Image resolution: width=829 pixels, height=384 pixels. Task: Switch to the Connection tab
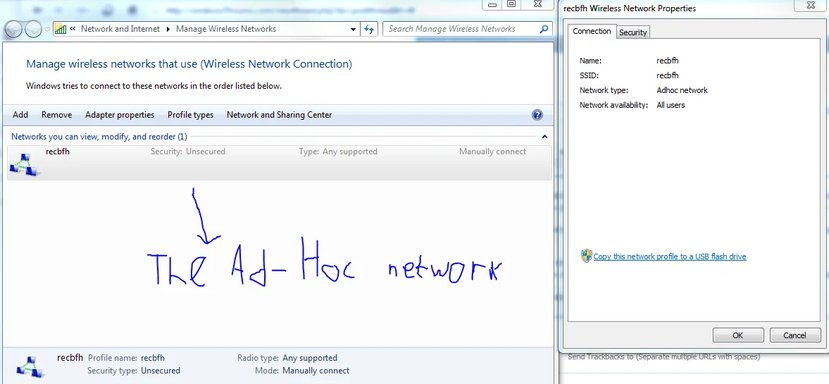pyautogui.click(x=592, y=31)
